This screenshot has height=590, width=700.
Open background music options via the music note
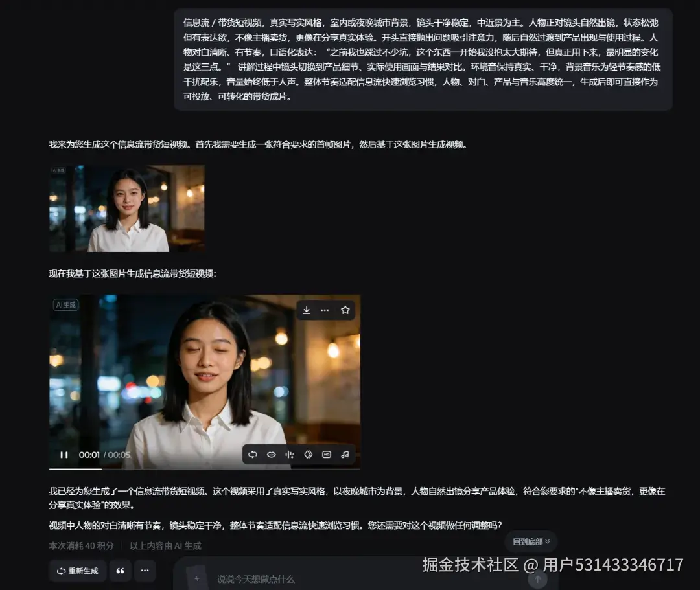click(x=345, y=454)
